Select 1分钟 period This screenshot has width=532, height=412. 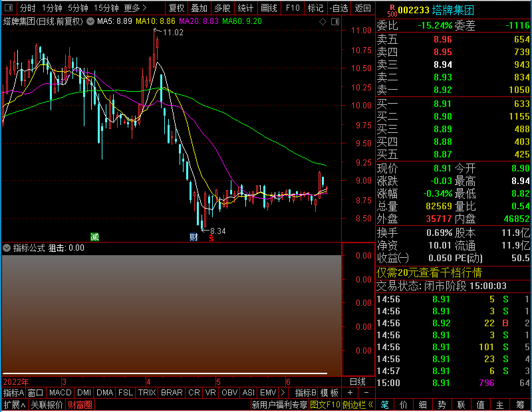coord(52,8)
